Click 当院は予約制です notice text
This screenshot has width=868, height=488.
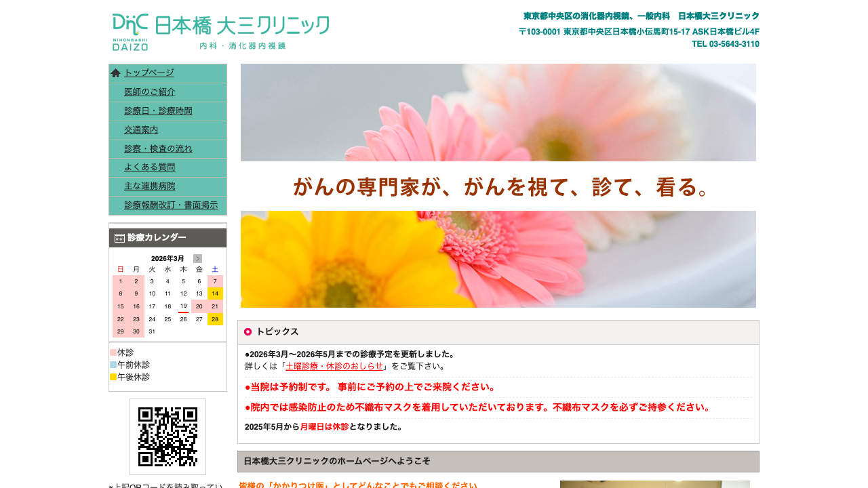tap(370, 387)
